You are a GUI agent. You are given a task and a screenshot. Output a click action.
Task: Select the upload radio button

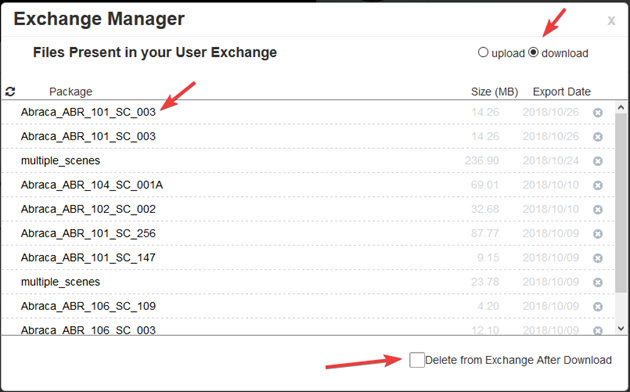[483, 52]
